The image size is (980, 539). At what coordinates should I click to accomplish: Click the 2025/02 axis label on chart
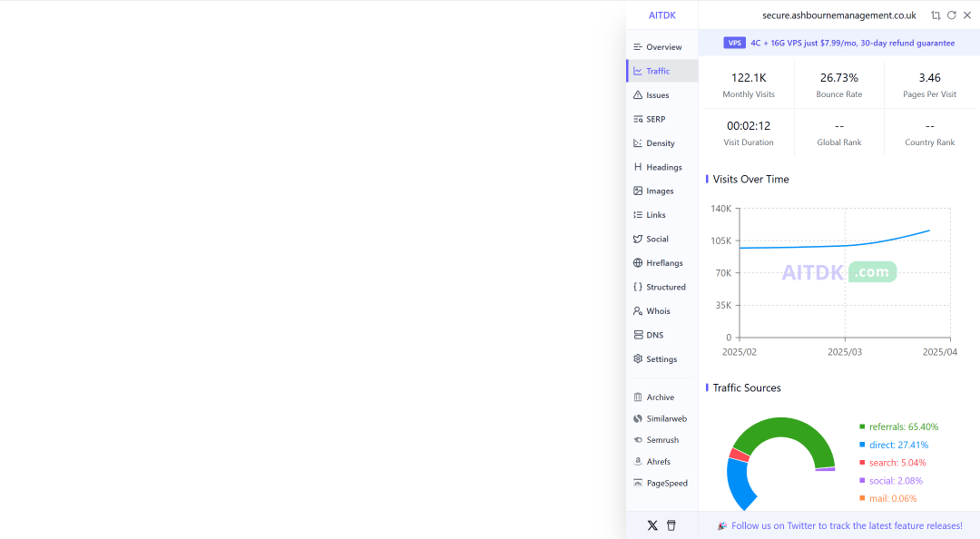click(x=740, y=352)
